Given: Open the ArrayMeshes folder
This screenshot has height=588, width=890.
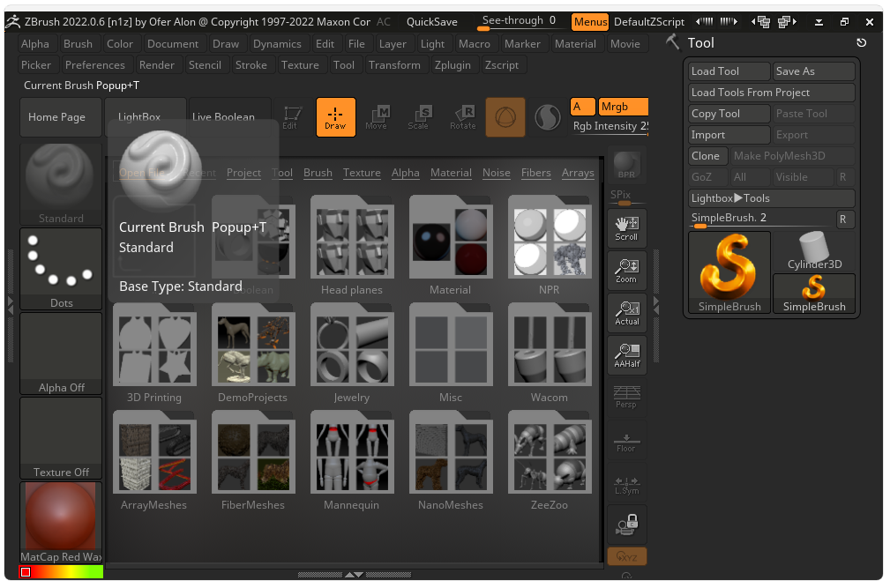Looking at the screenshot, I should point(154,460).
